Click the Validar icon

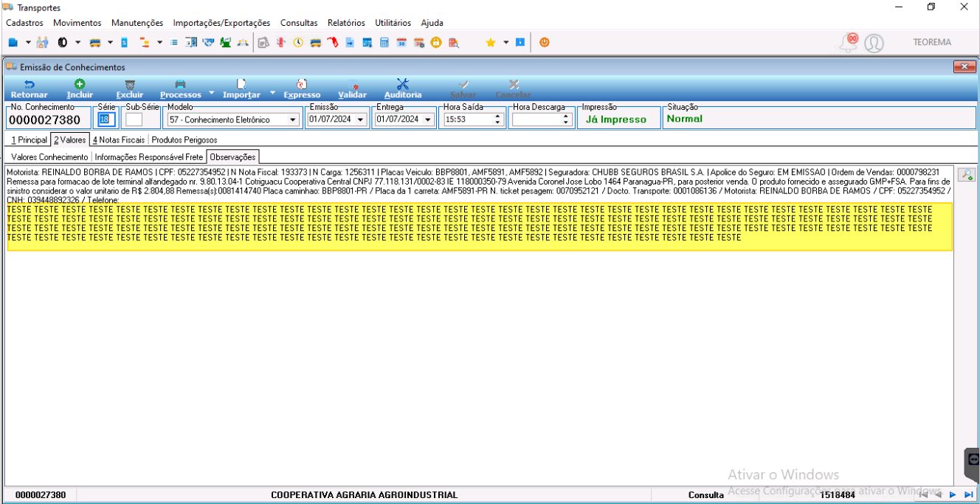[x=353, y=89]
